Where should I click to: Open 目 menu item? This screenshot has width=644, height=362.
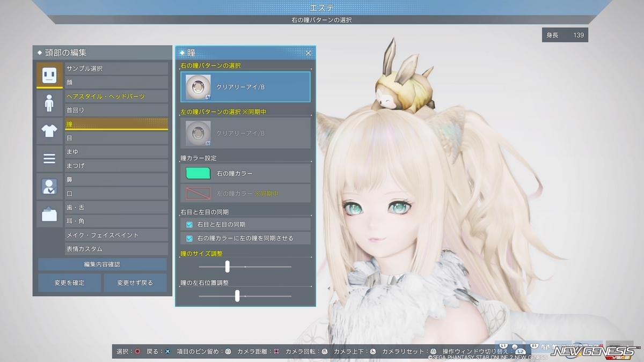116,138
